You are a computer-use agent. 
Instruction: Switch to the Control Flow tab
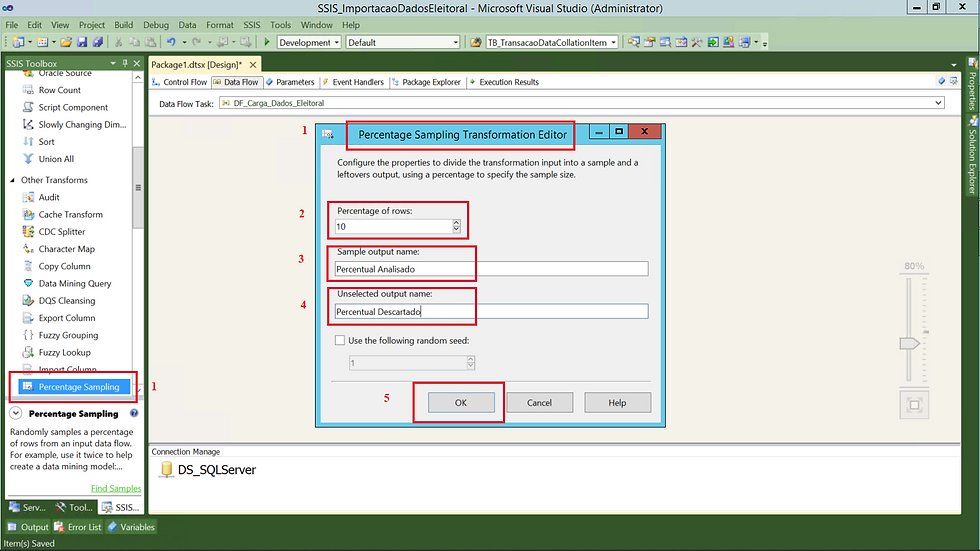point(180,82)
